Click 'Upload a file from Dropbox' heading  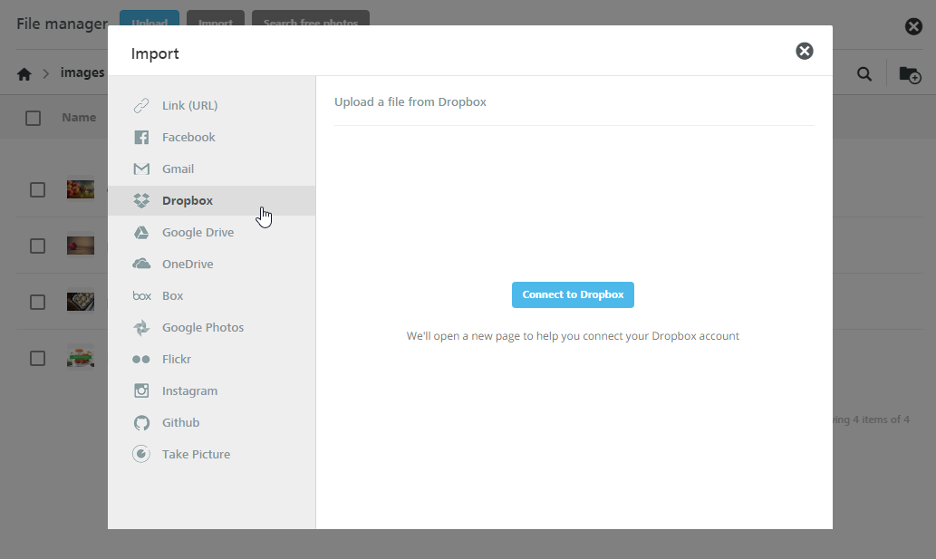coord(410,102)
